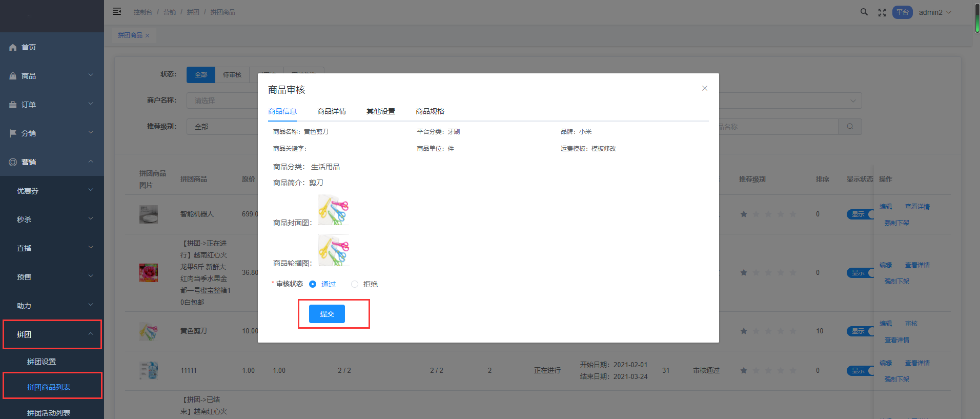Click the 首页 home icon
Screen dimensions: 980x419
coord(13,47)
